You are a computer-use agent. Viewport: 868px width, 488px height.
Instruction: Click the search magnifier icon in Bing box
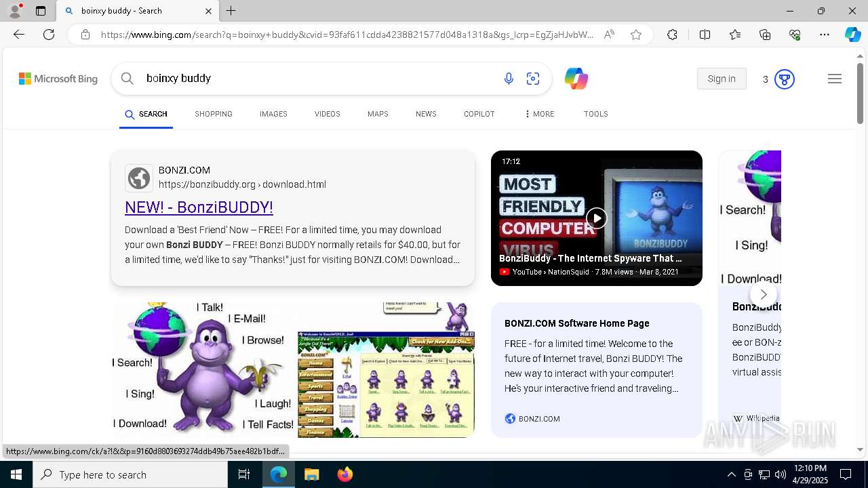[x=127, y=79]
